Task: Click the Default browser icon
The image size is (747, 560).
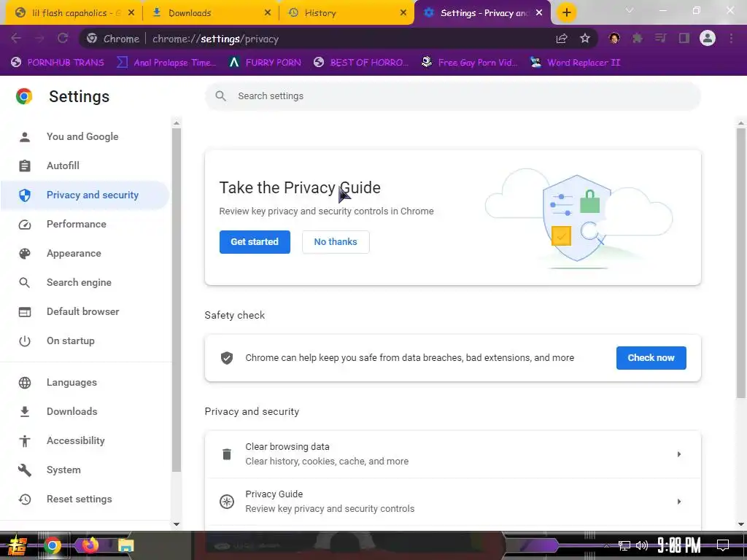Action: coord(24,312)
